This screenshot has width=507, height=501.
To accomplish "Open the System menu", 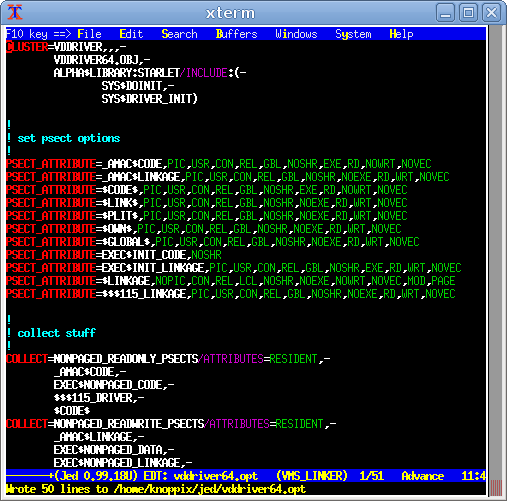I will click(x=353, y=34).
